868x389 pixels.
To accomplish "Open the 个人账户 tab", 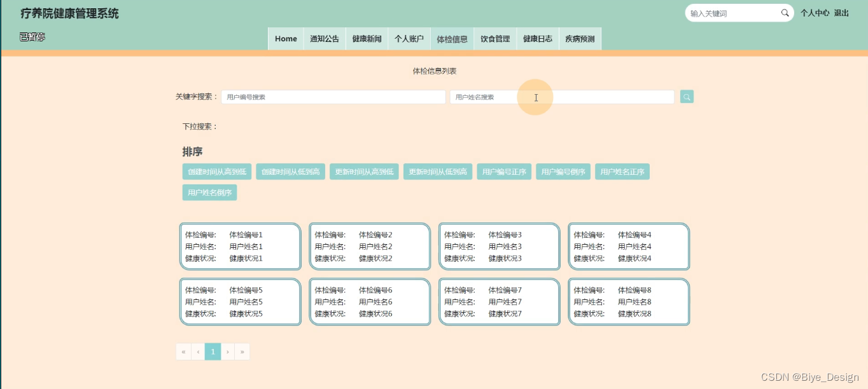I will click(409, 39).
